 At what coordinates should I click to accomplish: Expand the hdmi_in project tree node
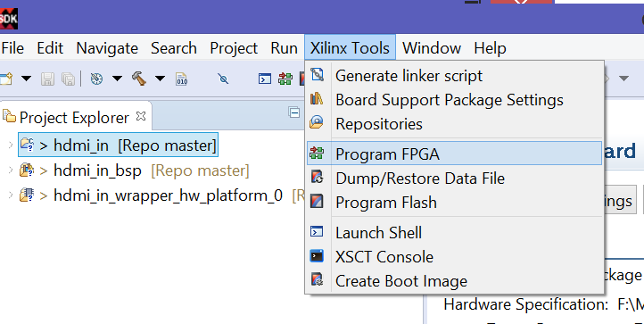(11, 145)
